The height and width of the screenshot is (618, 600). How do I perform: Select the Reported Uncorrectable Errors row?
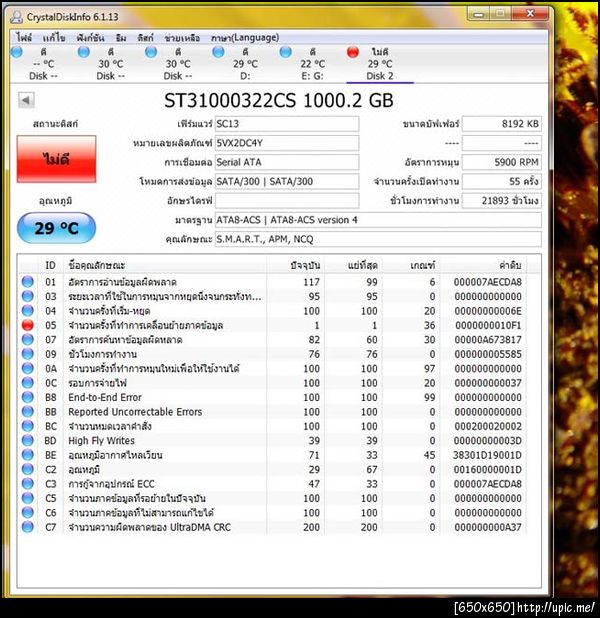click(x=272, y=411)
